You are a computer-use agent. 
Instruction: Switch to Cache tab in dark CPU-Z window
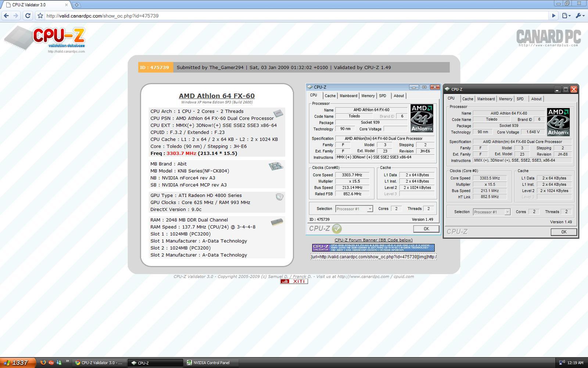point(467,99)
